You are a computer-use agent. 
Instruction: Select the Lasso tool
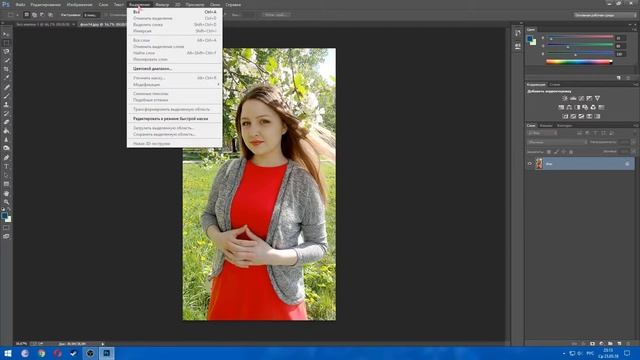coord(6,51)
